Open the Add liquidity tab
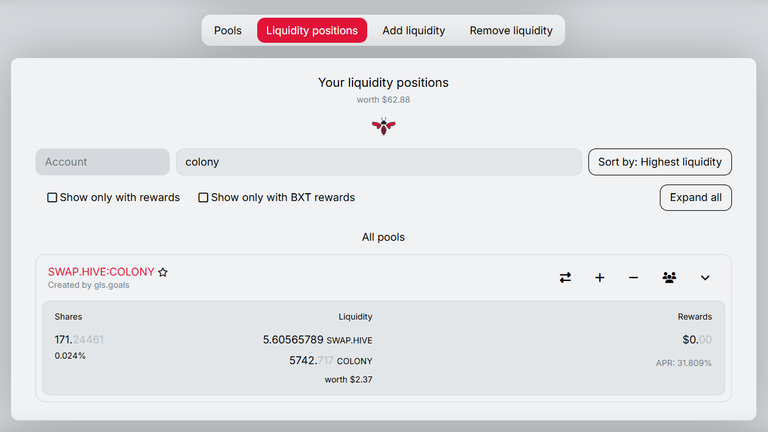Screen dimensions: 768x432 (414, 30)
